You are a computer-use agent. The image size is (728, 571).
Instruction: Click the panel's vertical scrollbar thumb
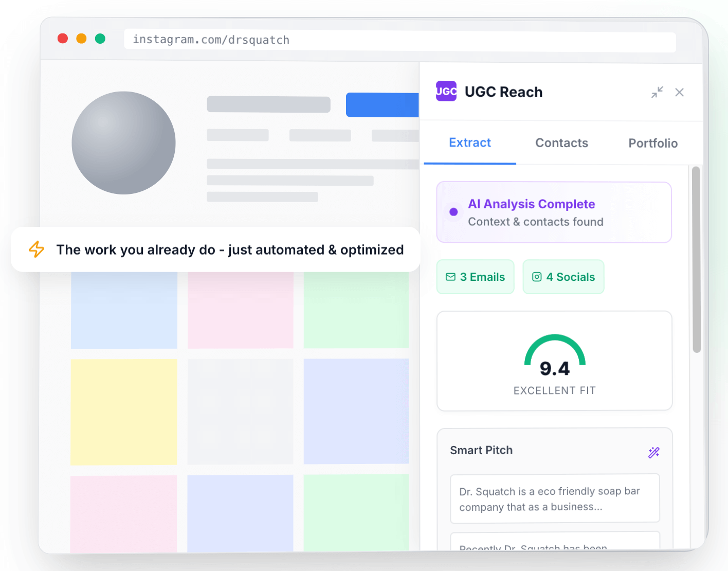coord(696,259)
